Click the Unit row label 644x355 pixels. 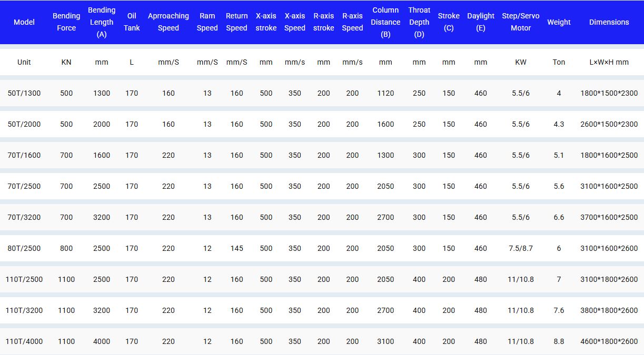tap(24, 62)
